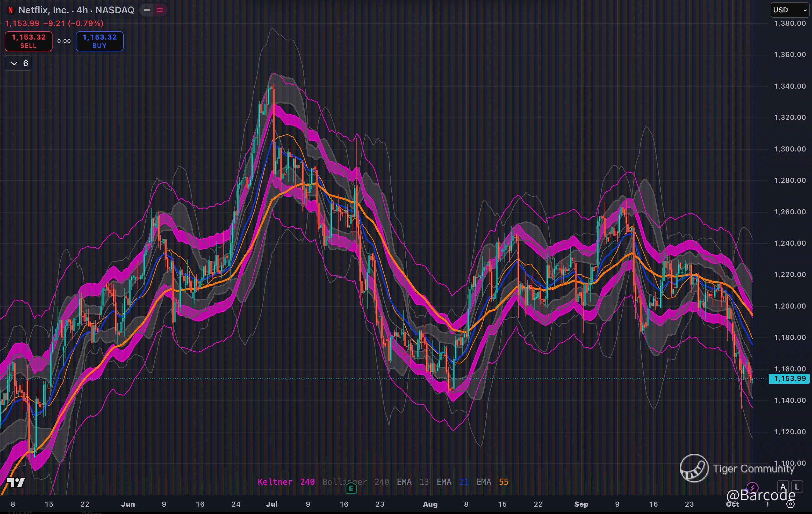Click the gray dash market status icon
Image resolution: width=812 pixels, height=514 pixels.
(x=147, y=10)
